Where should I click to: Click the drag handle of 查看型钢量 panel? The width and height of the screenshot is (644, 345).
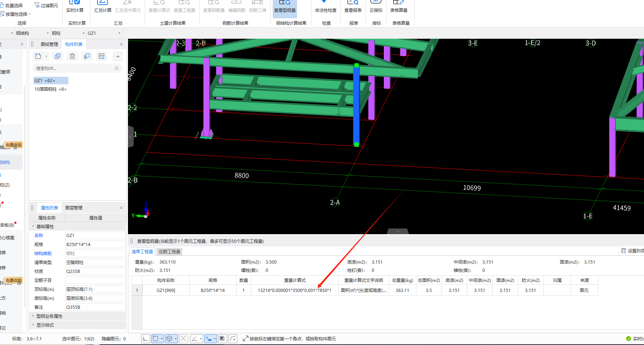point(132,241)
